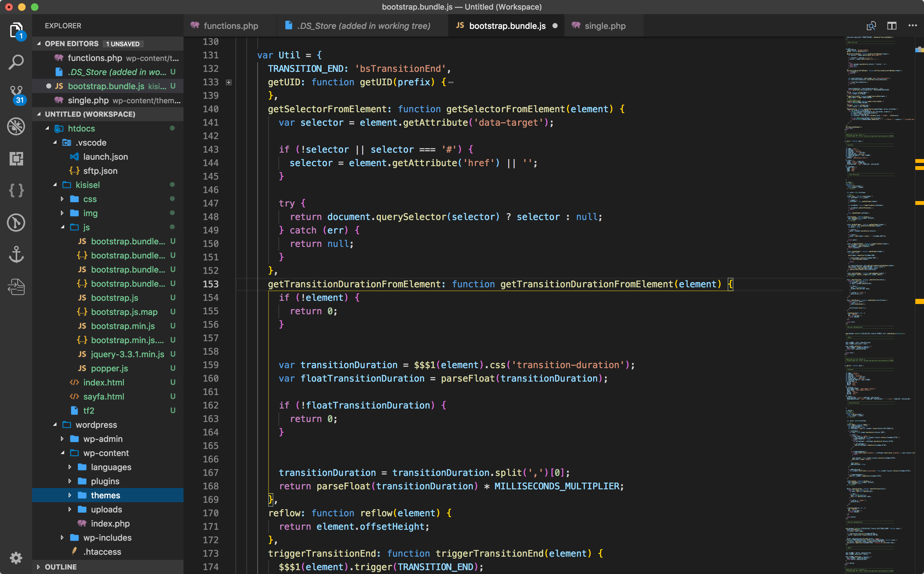924x574 pixels.
Task: Click the curly braces icon in activity bar
Action: click(16, 190)
